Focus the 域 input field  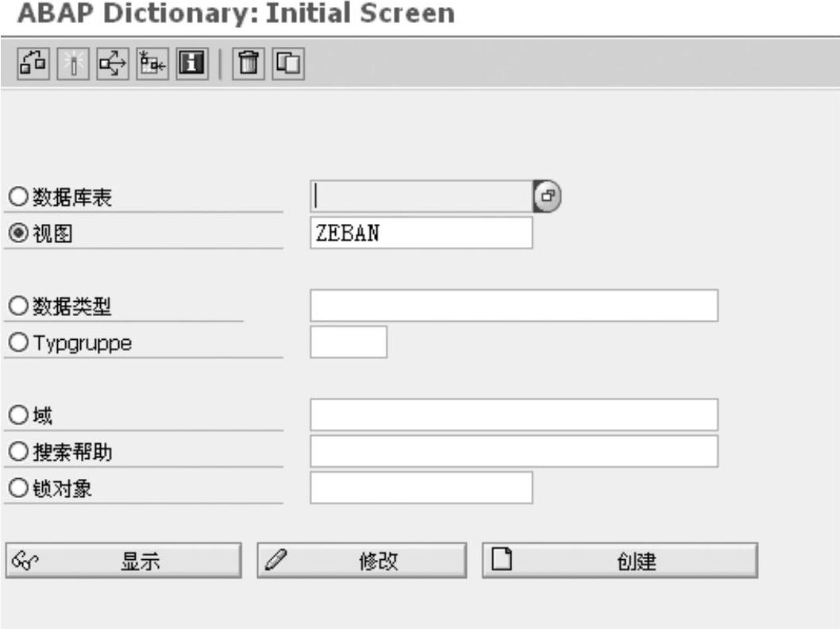[x=514, y=415]
